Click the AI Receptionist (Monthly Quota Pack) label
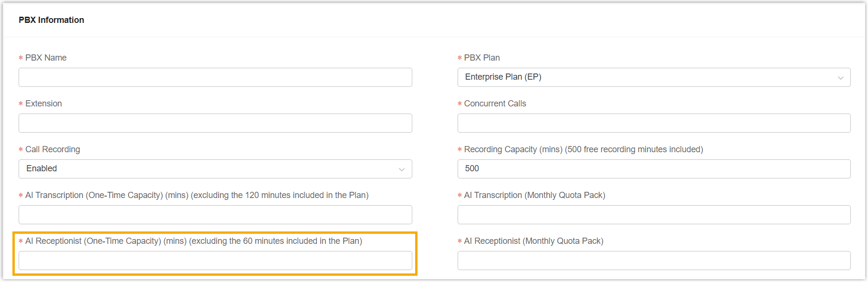The height and width of the screenshot is (282, 868). point(533,241)
